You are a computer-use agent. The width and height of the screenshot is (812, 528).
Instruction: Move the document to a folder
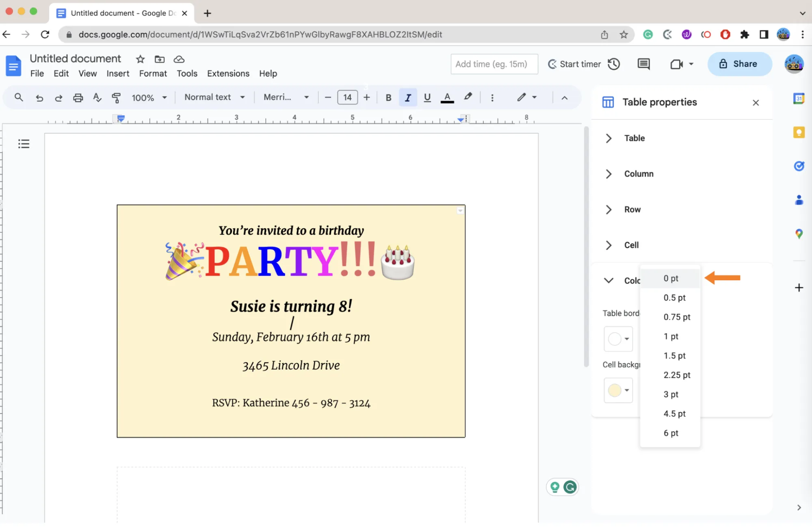click(160, 59)
